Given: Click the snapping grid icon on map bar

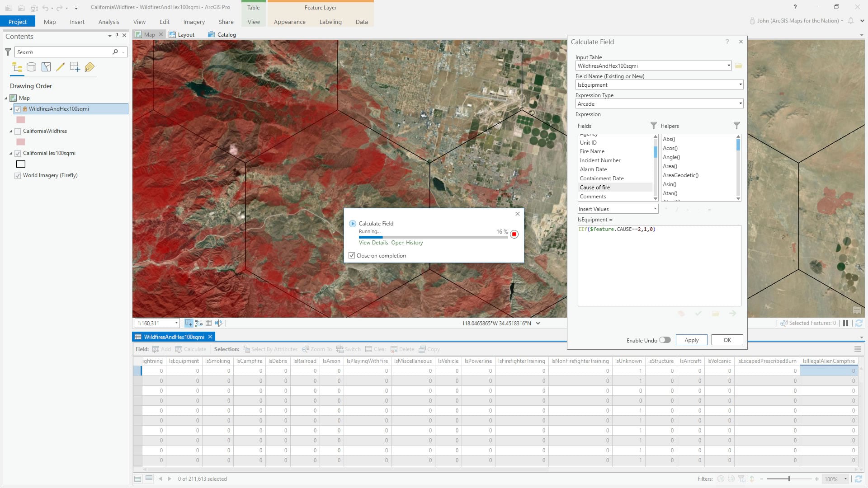Looking at the screenshot, I should [x=189, y=323].
